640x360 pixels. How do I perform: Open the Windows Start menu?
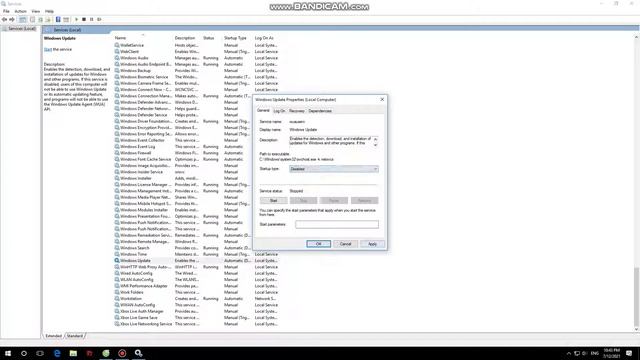click(x=8, y=353)
